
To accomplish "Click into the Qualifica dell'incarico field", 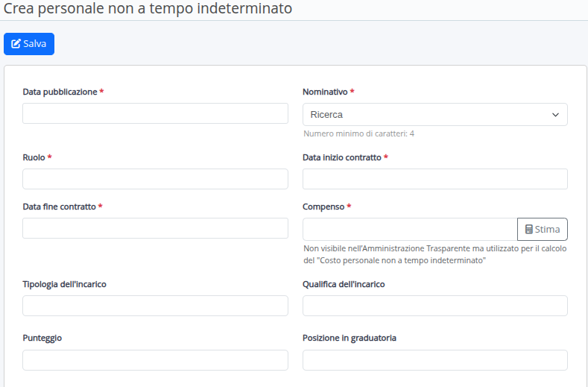I will click(x=434, y=306).
